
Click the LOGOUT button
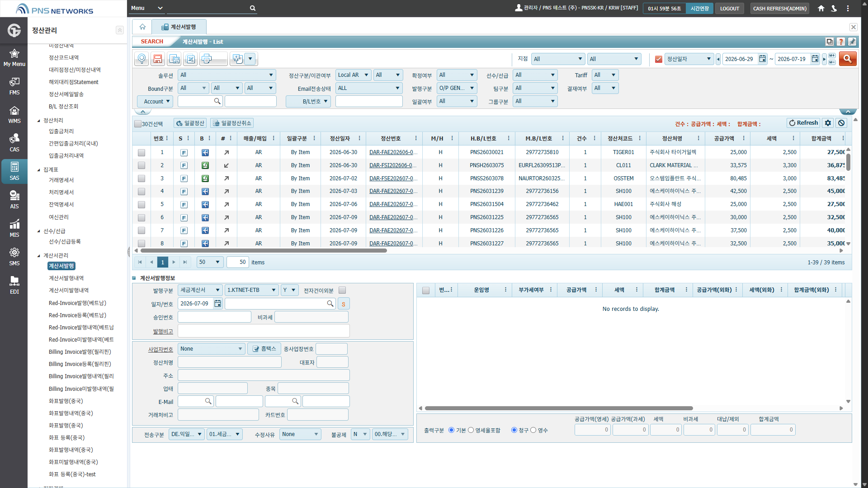(x=729, y=8)
